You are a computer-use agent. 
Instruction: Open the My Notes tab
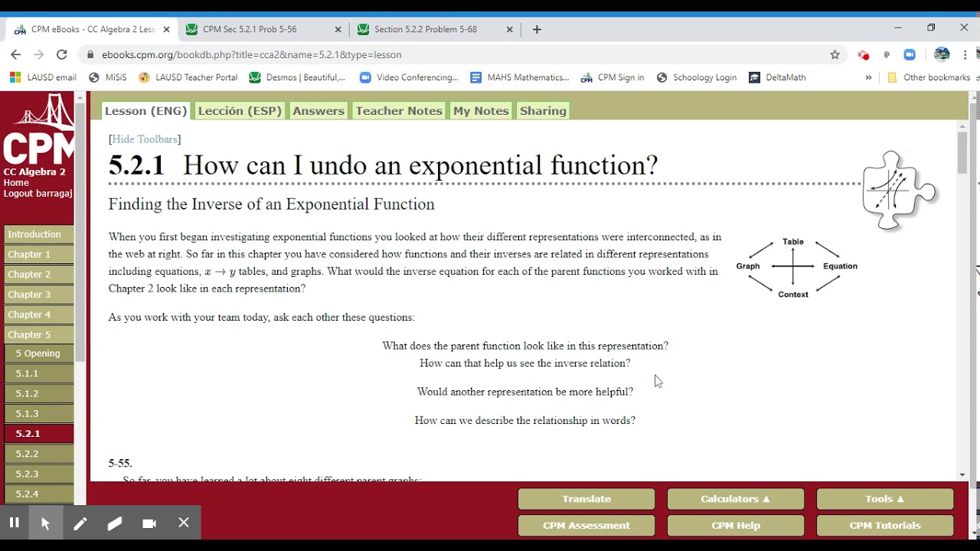pyautogui.click(x=481, y=111)
